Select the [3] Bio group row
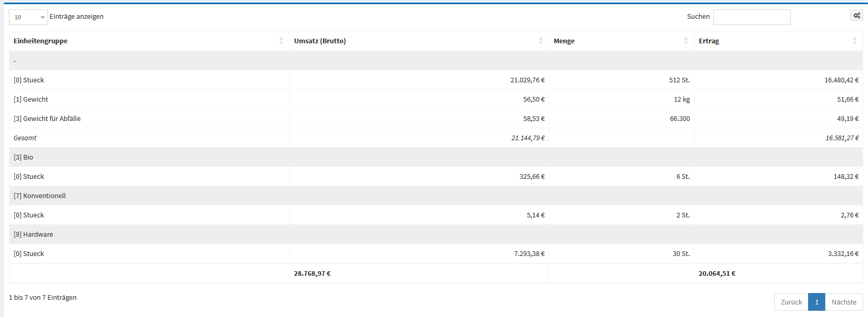This screenshot has width=868, height=317. pos(23,157)
